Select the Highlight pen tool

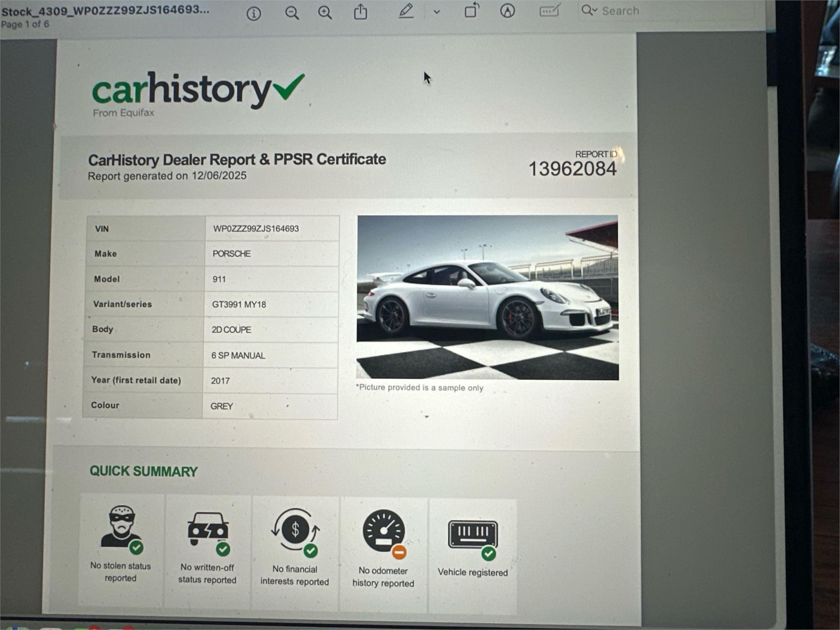(x=406, y=11)
